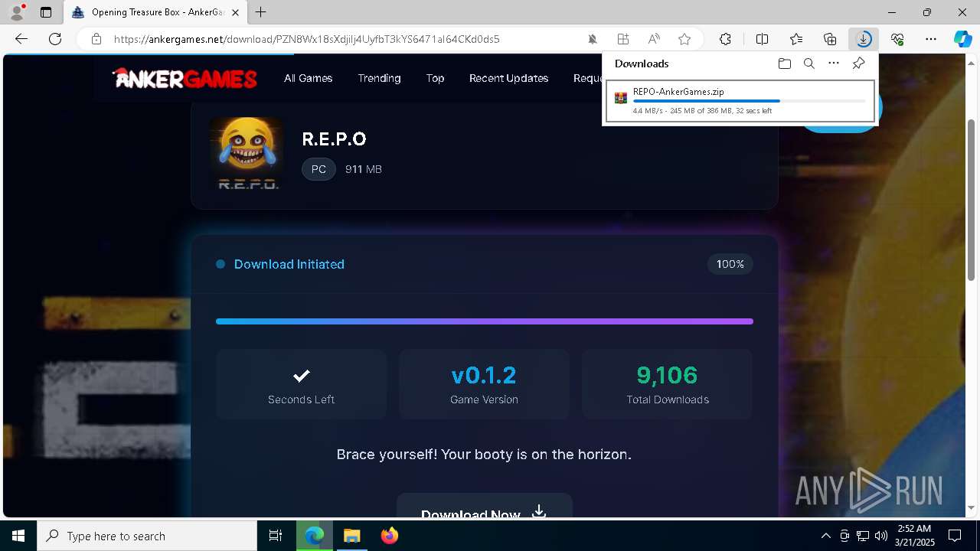Open the All Games menu
The image size is (980, 551).
(308, 78)
